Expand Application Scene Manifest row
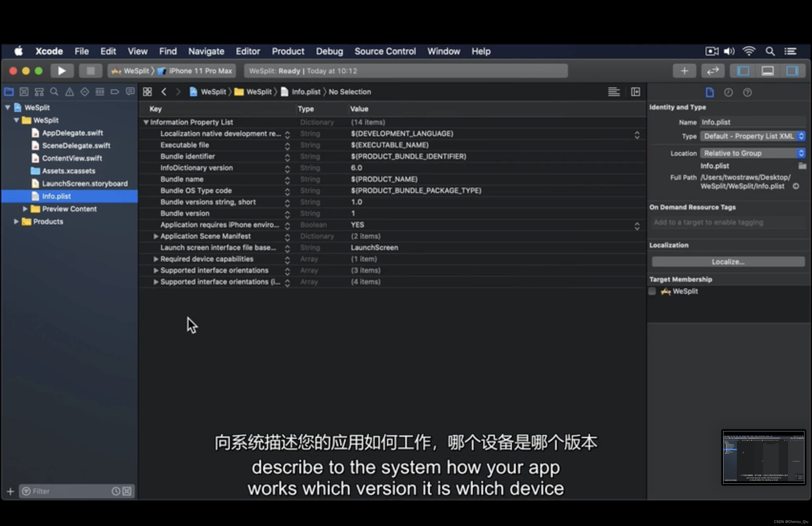 pos(156,236)
